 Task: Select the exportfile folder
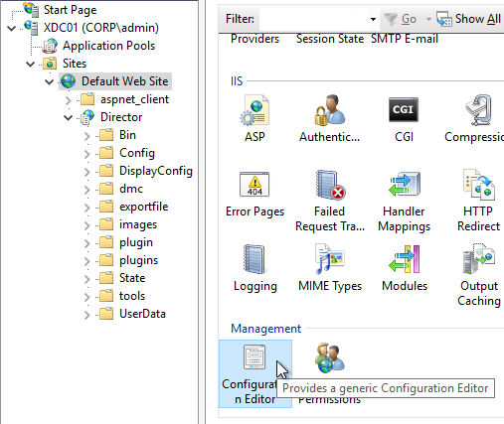click(144, 207)
